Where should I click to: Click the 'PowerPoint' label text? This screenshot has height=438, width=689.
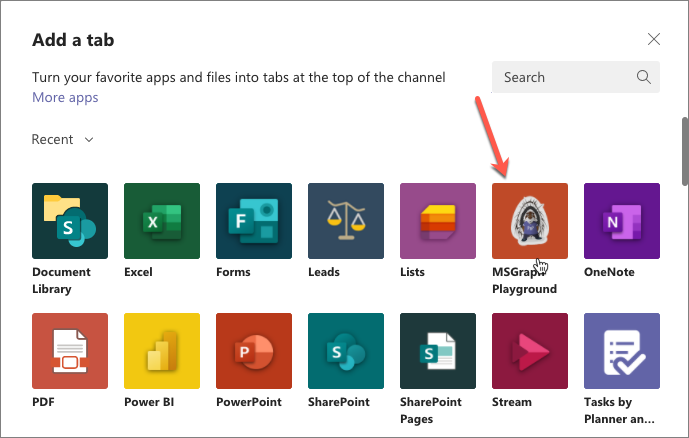pos(249,402)
